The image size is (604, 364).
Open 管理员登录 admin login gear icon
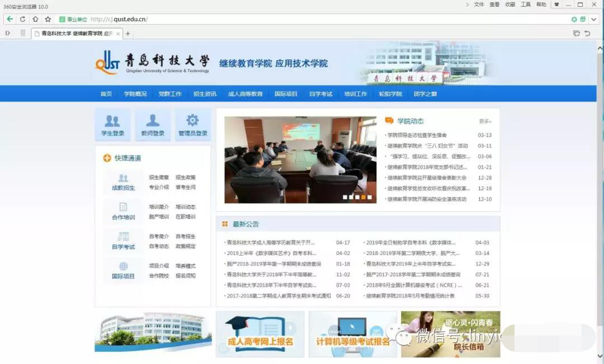point(193,125)
